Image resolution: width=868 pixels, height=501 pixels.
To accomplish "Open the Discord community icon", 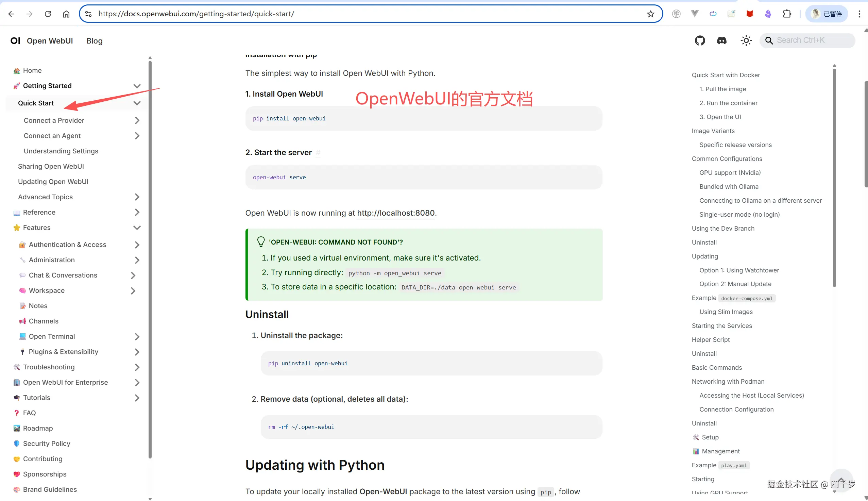I will 722,40.
